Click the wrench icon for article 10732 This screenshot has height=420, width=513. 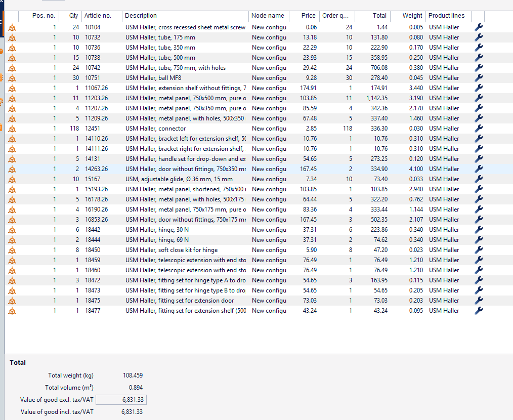coord(478,37)
